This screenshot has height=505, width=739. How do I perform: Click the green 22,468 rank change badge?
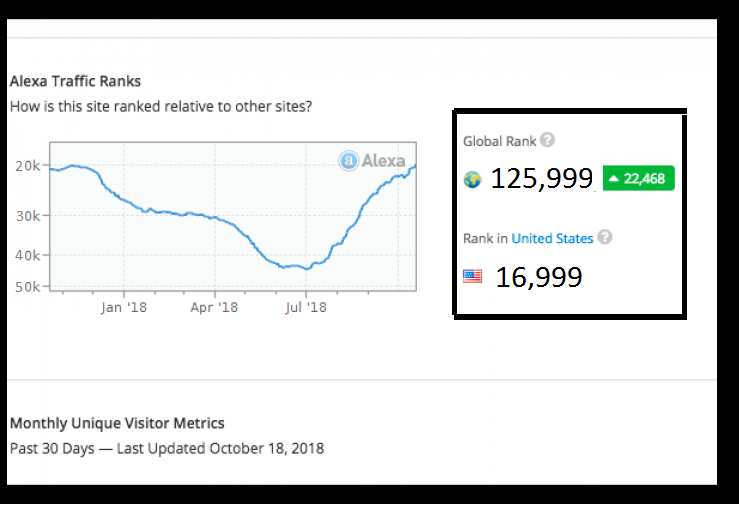pos(638,179)
